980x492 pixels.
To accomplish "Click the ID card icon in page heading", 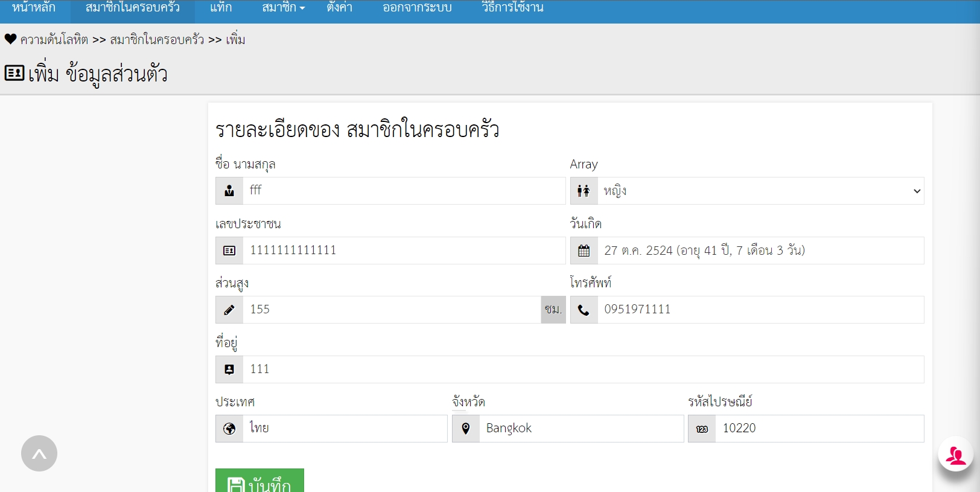I will coord(14,73).
